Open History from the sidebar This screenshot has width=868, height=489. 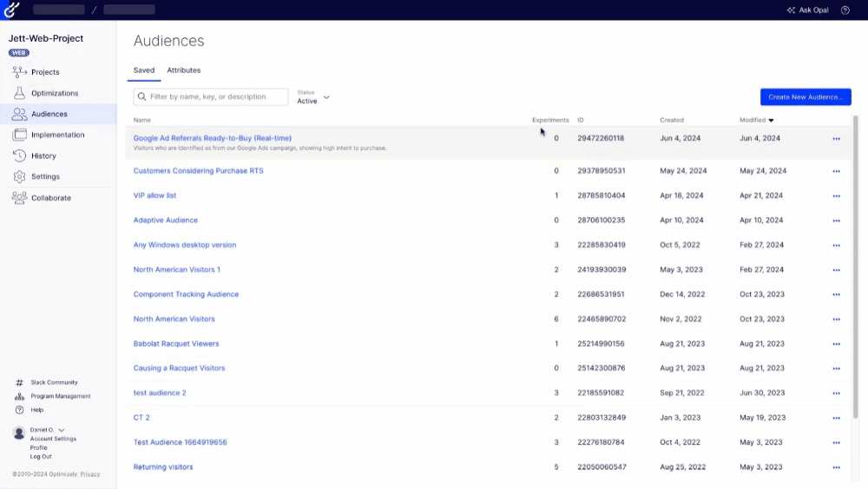(43, 156)
